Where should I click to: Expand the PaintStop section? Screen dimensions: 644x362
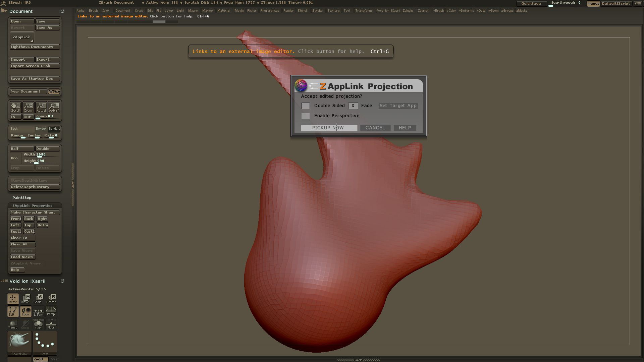coord(22,198)
